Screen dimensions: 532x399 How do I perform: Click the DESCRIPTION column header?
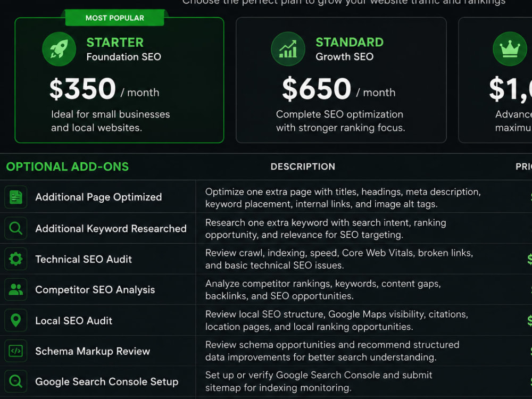[x=303, y=167]
